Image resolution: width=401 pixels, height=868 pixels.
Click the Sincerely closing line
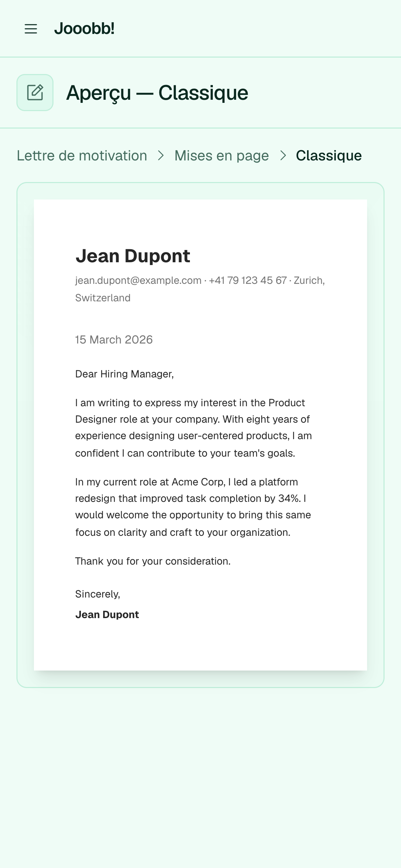click(x=98, y=594)
